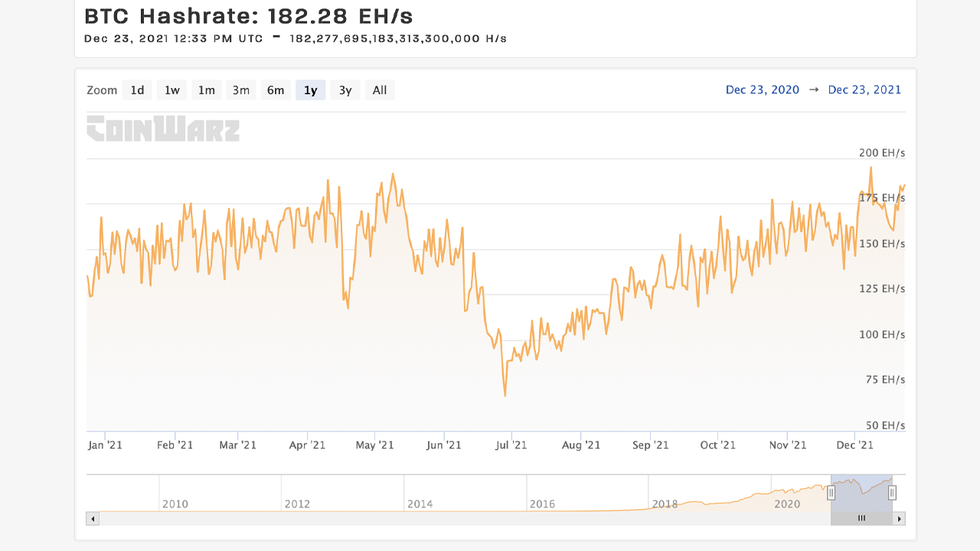Screen dimensions: 980x551
Task: Click the navigator scrollbar thumb
Action: [x=861, y=518]
